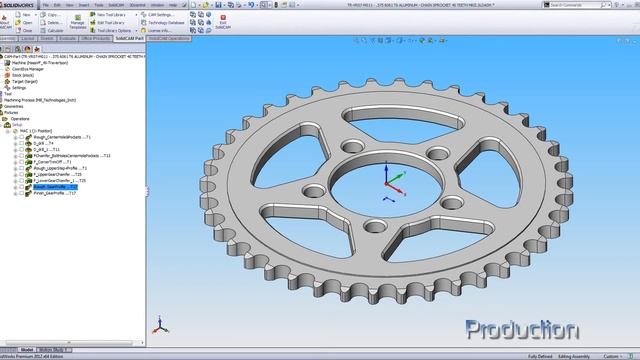Switch to the Office Products tab
The height and width of the screenshot is (360, 640).
click(x=95, y=38)
